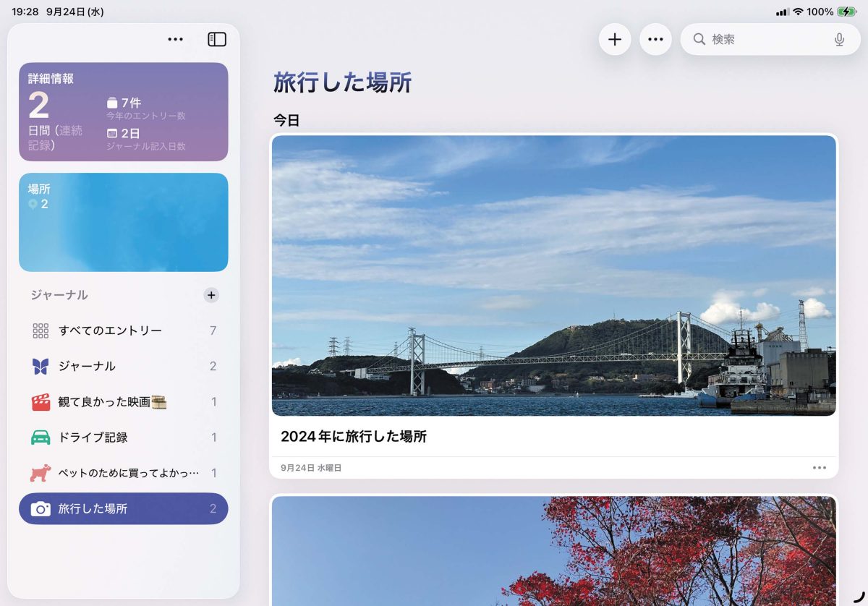The width and height of the screenshot is (868, 606).
Task: Click the 2024年に旅行した場所 entry title
Action: click(x=353, y=437)
